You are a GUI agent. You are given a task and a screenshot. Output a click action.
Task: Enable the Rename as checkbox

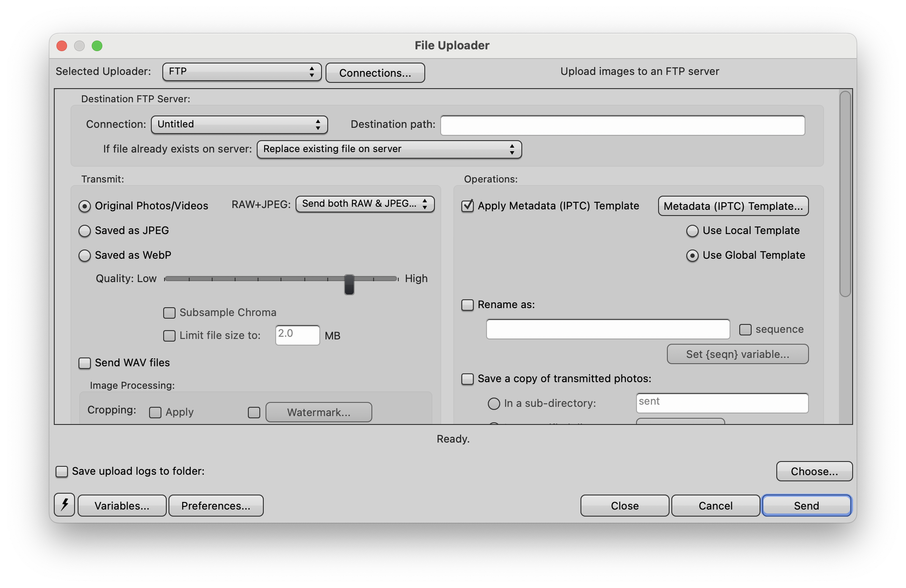tap(468, 305)
